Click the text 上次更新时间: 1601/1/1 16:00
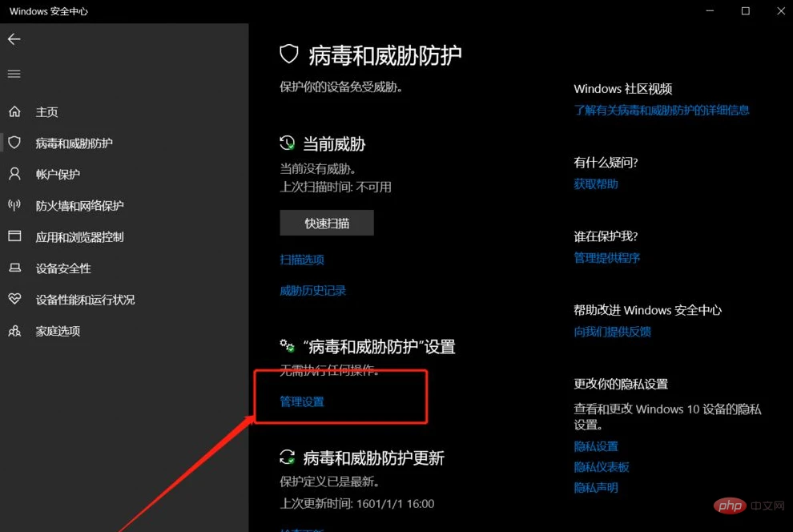This screenshot has width=793, height=532. coord(357,504)
